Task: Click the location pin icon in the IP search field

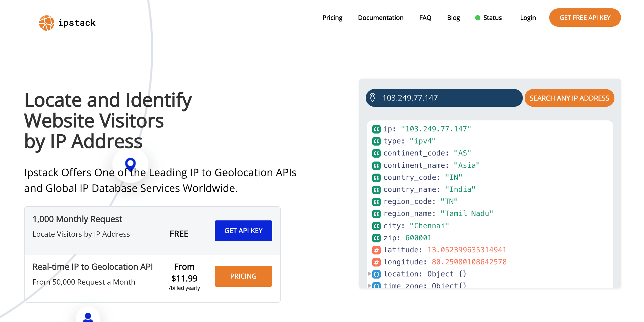Action: [373, 98]
